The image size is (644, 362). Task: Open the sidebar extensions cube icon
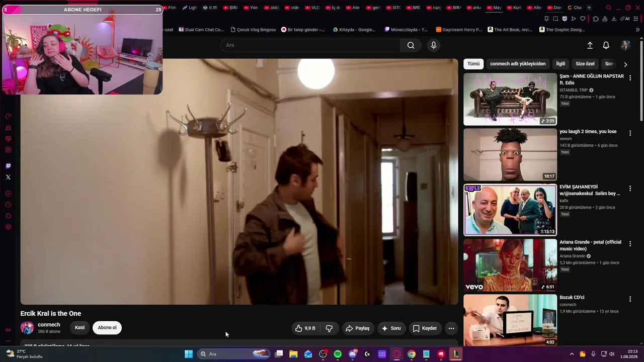(x=8, y=216)
